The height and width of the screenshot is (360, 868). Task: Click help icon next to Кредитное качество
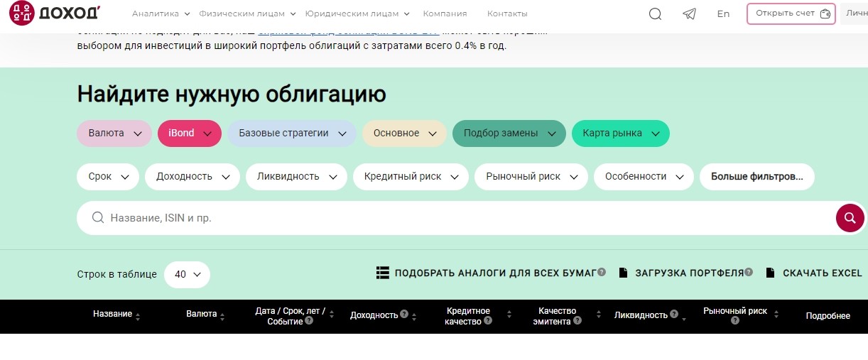click(487, 321)
